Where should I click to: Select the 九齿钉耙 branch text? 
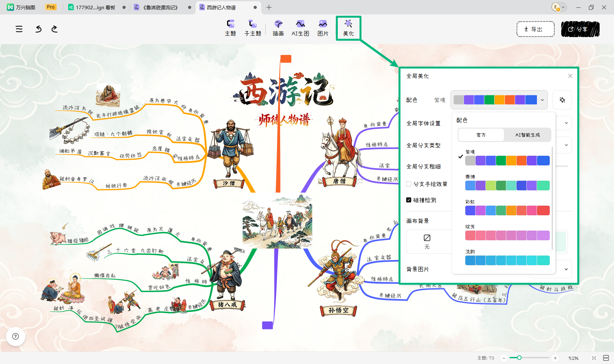coord(152,251)
